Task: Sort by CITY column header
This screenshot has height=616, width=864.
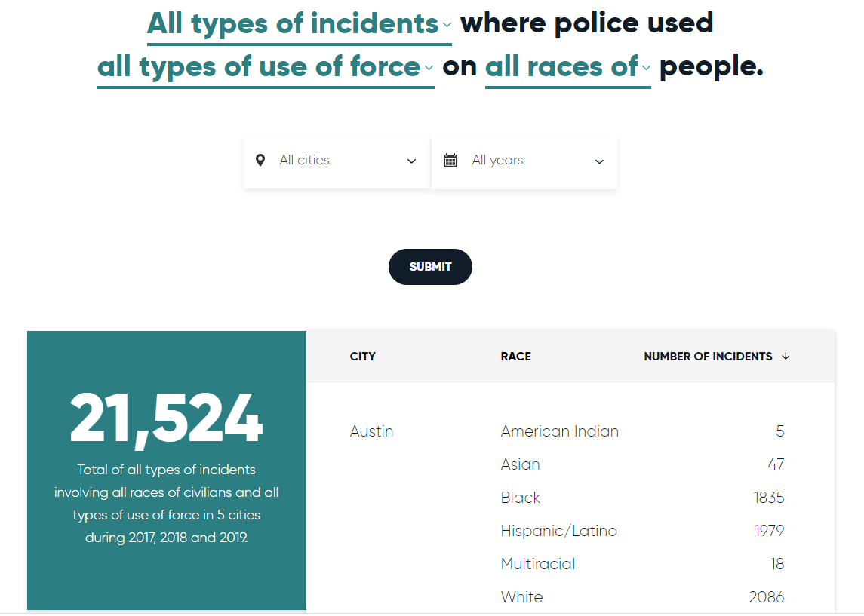Action: point(362,357)
